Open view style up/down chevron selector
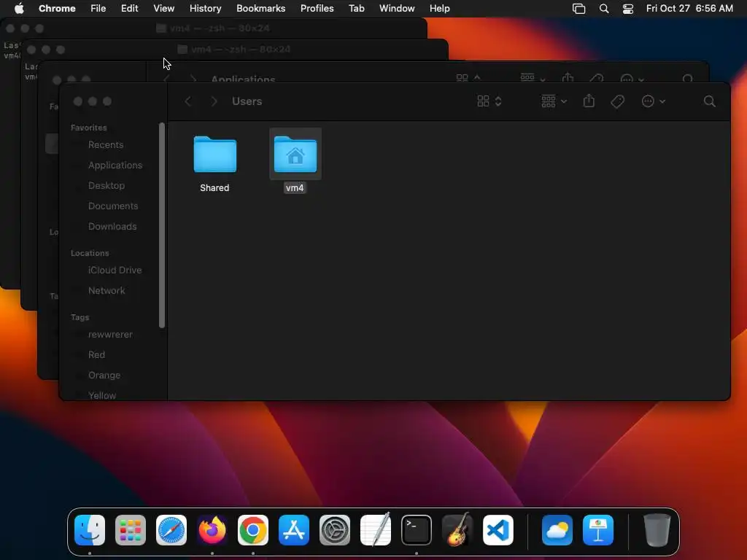This screenshot has width=747, height=560. (x=498, y=101)
